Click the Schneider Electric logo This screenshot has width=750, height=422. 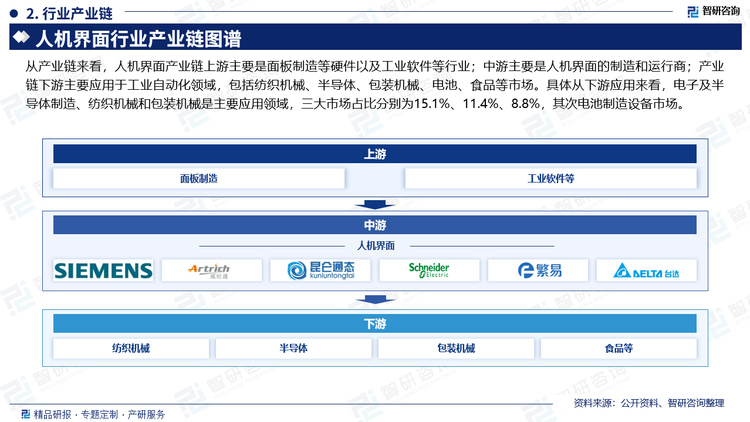(429, 270)
